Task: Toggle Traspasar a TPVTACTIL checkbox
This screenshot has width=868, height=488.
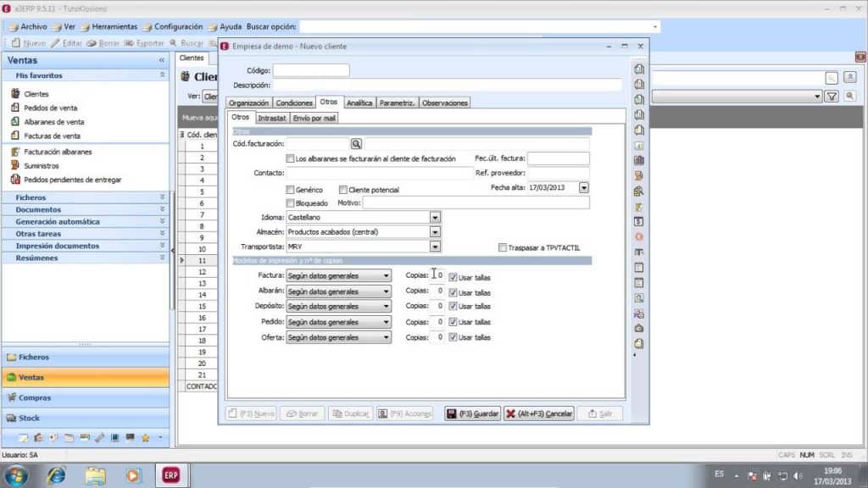Action: point(502,247)
